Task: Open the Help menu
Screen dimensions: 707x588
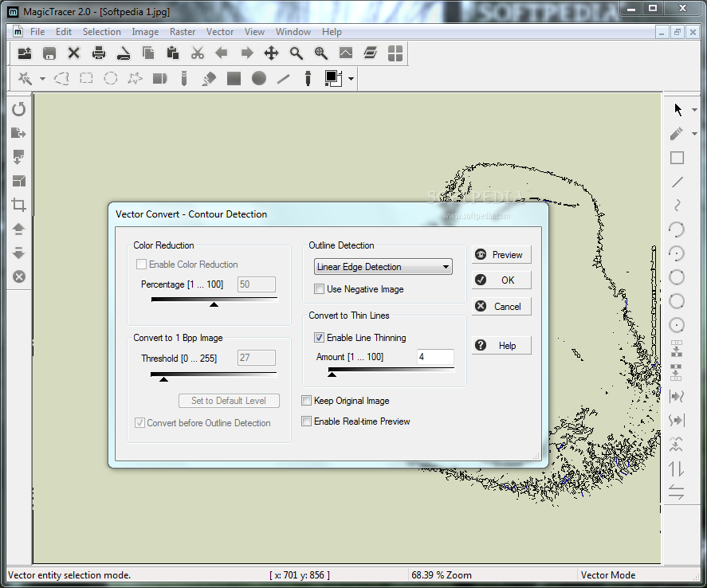Action: click(x=332, y=32)
